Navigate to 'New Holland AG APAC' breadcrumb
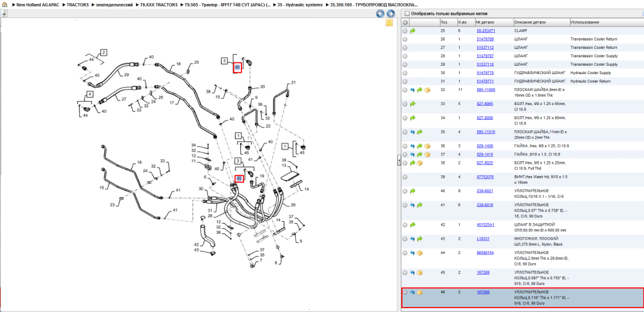 [39, 5]
